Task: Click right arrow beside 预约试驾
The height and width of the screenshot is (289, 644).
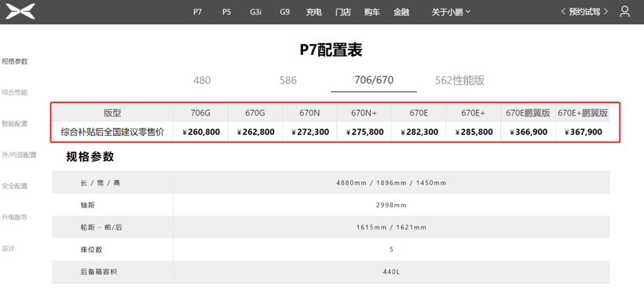Action: click(x=606, y=12)
